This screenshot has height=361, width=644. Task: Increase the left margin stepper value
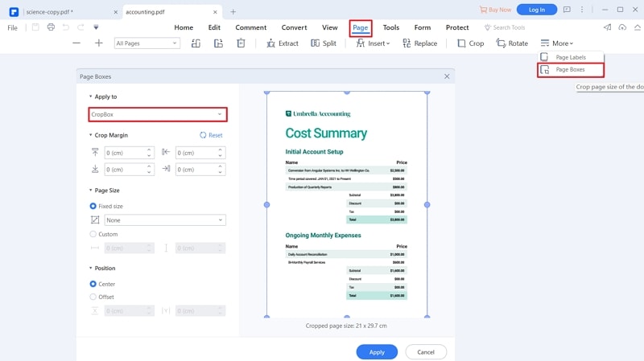[220, 150]
